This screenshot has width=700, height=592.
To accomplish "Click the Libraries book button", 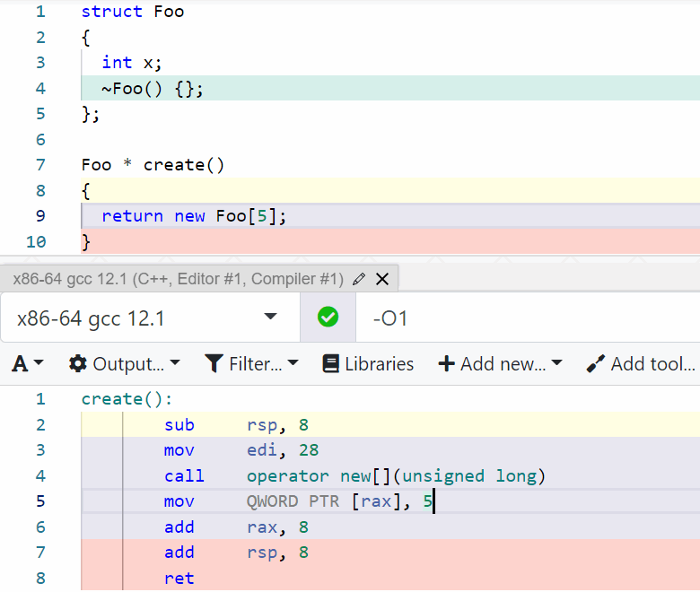I will [368, 363].
